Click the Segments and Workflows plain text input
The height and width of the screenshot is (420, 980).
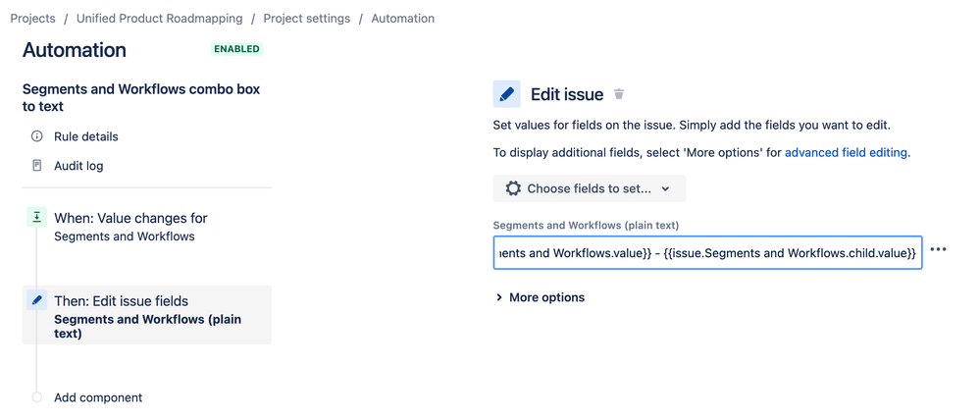[x=707, y=252]
